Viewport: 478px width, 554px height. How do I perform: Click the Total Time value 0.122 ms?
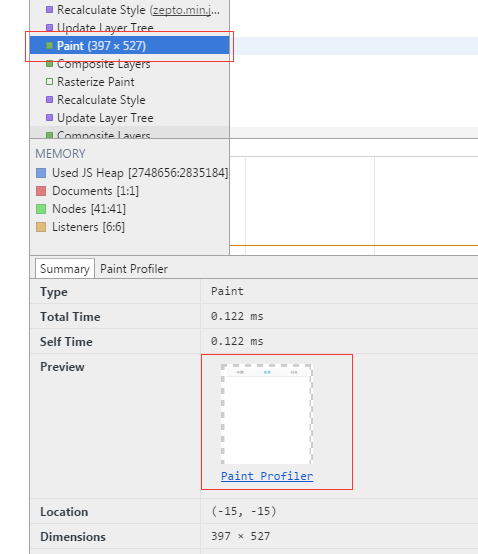[x=237, y=316]
